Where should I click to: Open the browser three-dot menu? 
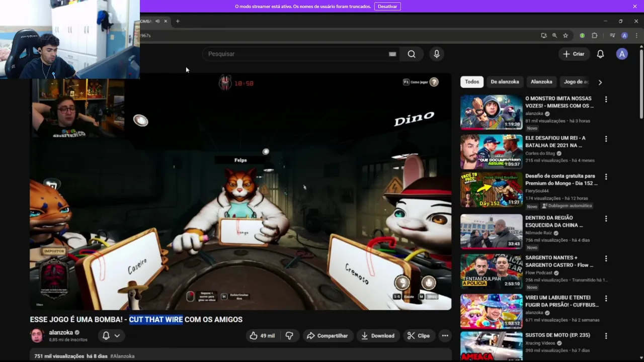(636, 36)
